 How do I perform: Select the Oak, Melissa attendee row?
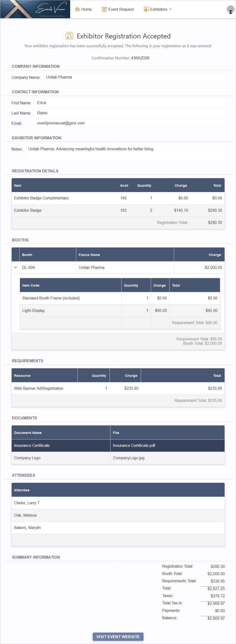(x=118, y=515)
